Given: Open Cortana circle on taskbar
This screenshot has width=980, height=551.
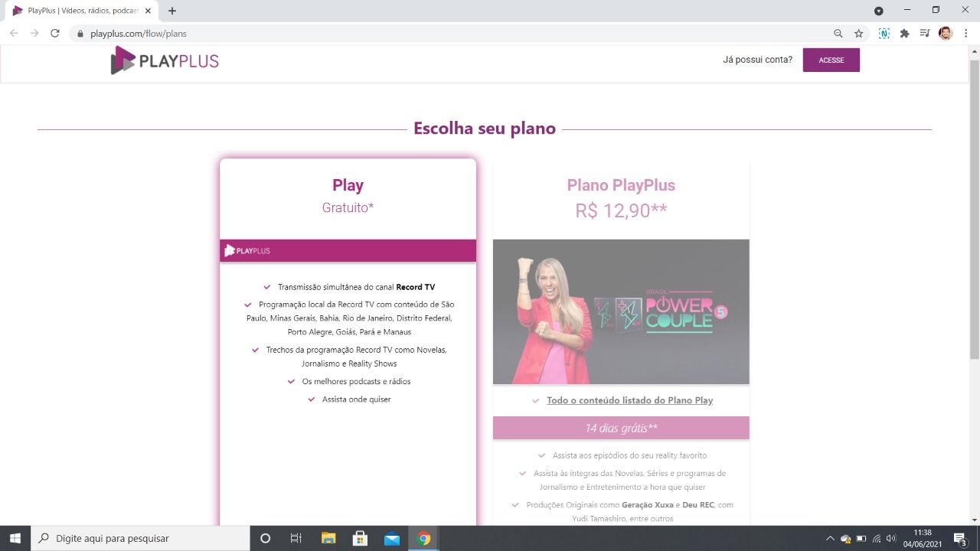Looking at the screenshot, I should pyautogui.click(x=265, y=538).
